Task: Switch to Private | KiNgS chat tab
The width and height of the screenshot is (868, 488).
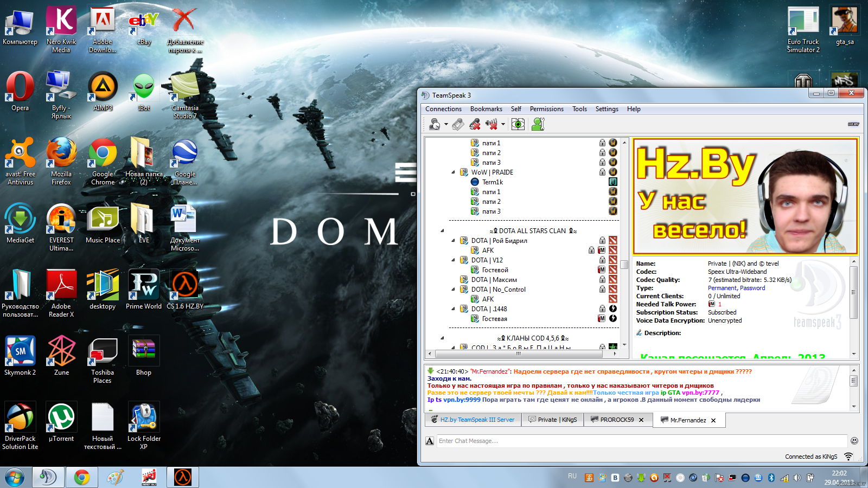Action: click(552, 420)
